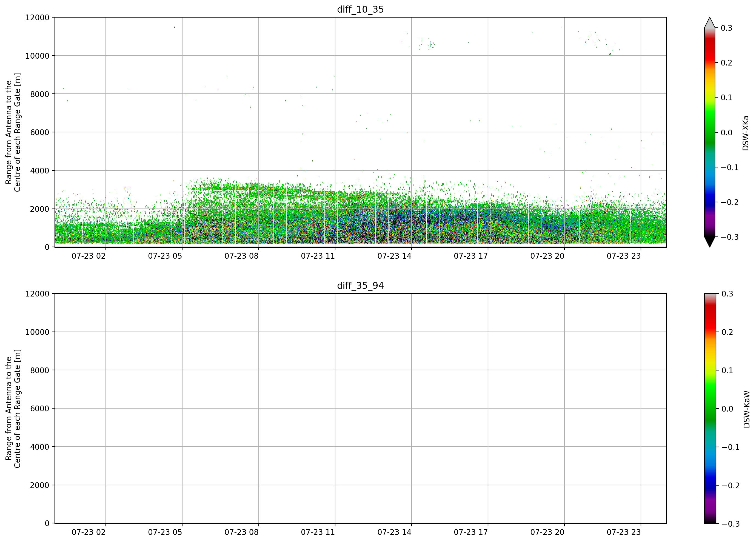Click the −0.2 tick on the DSW-KaW colorbar

(731, 486)
